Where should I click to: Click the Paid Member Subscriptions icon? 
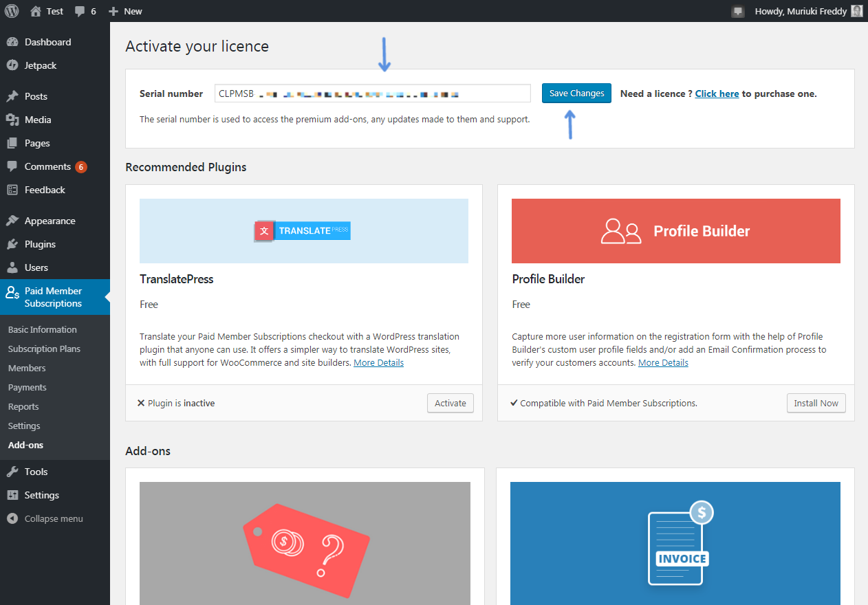[x=12, y=292]
